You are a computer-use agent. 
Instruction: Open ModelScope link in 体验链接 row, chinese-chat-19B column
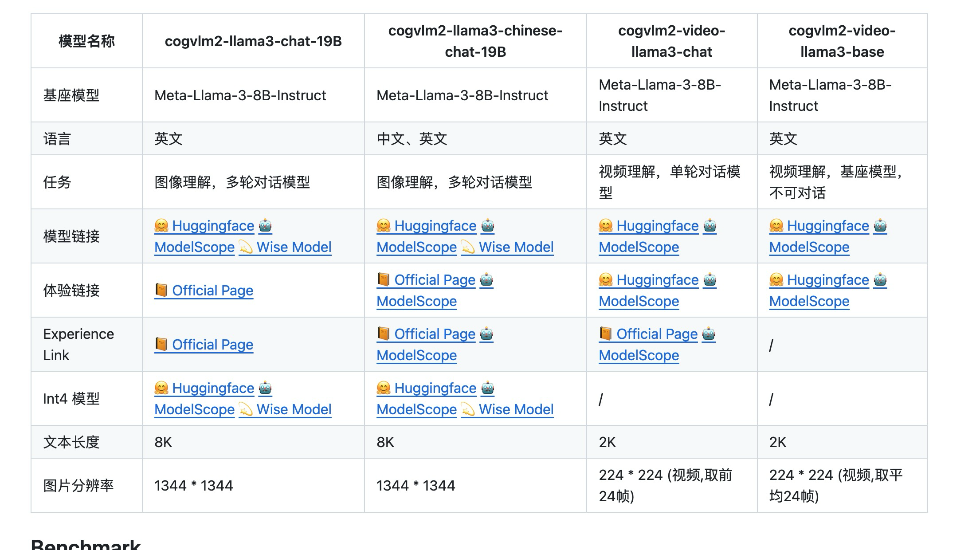pyautogui.click(x=416, y=301)
